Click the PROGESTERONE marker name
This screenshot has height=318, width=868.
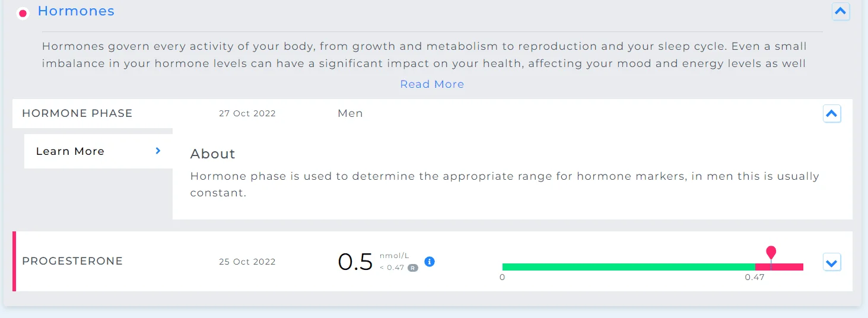(x=72, y=261)
